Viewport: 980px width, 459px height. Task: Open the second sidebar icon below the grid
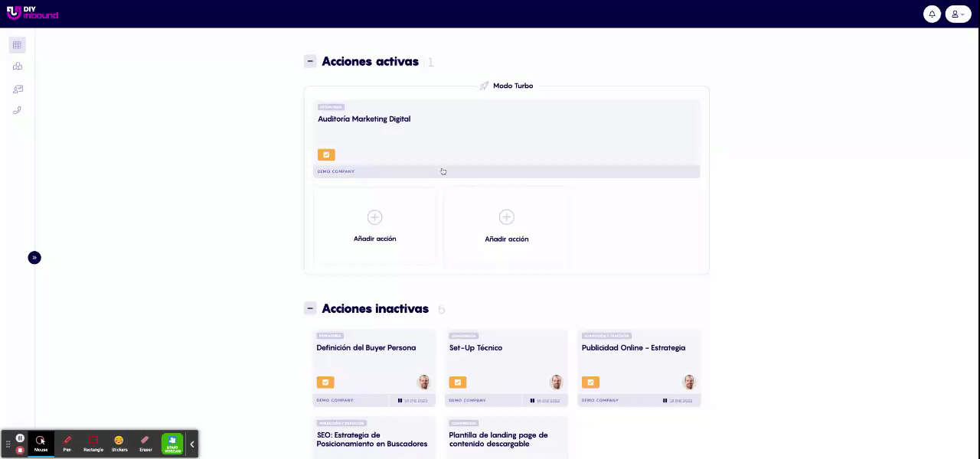[17, 67]
